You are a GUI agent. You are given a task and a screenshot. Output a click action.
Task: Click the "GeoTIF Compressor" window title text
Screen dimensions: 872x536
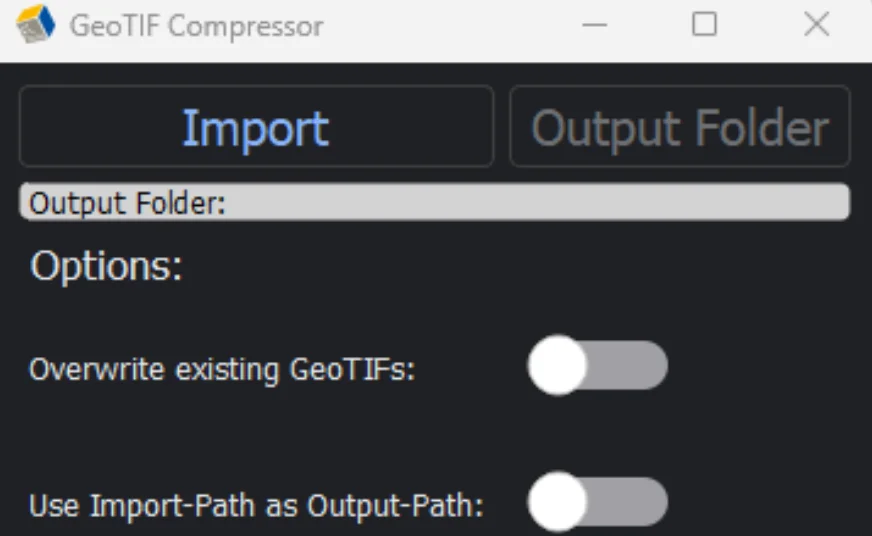point(196,26)
